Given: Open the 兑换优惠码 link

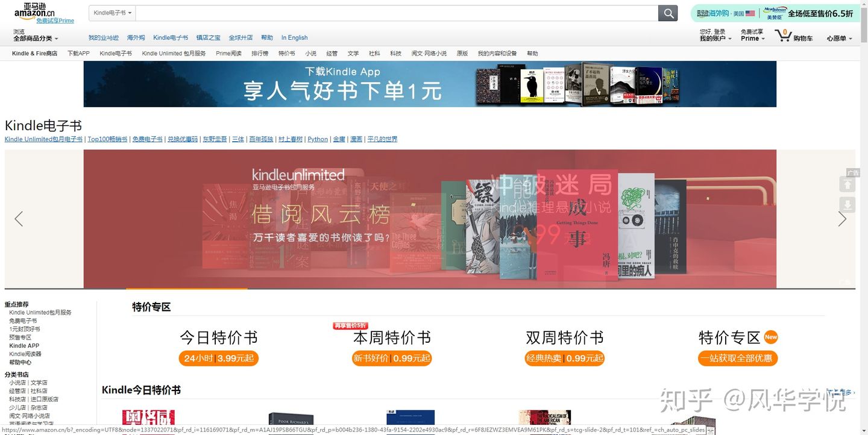Looking at the screenshot, I should coord(183,139).
